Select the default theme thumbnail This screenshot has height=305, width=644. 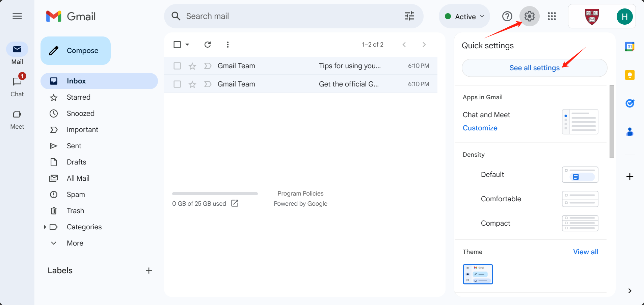(x=478, y=274)
